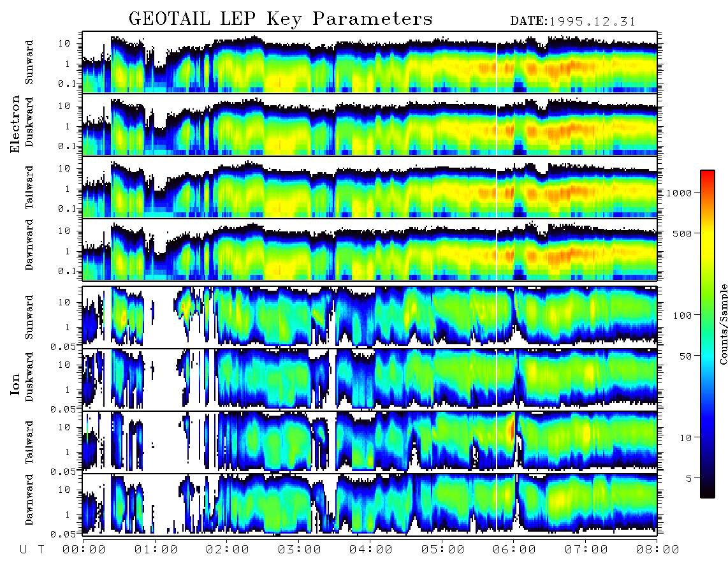Click the 06:00 time tick label

[x=514, y=550]
